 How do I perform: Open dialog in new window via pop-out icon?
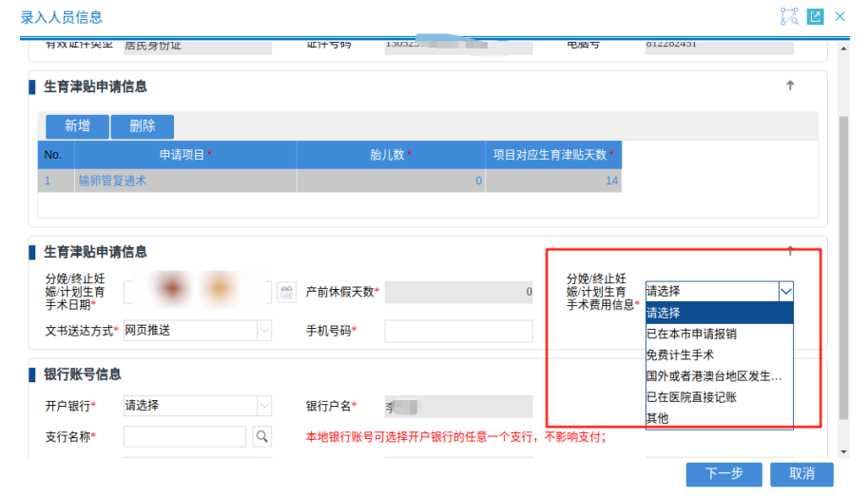815,16
